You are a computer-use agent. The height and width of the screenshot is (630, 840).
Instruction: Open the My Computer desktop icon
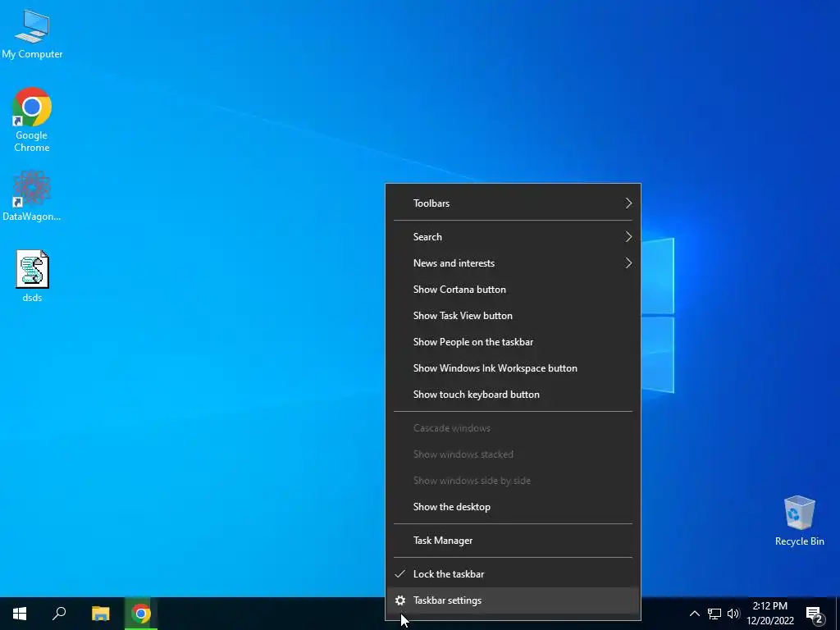pos(32,34)
